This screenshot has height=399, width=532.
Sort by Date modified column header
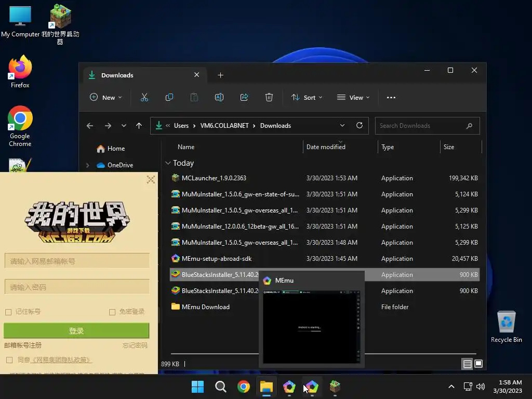(326, 147)
